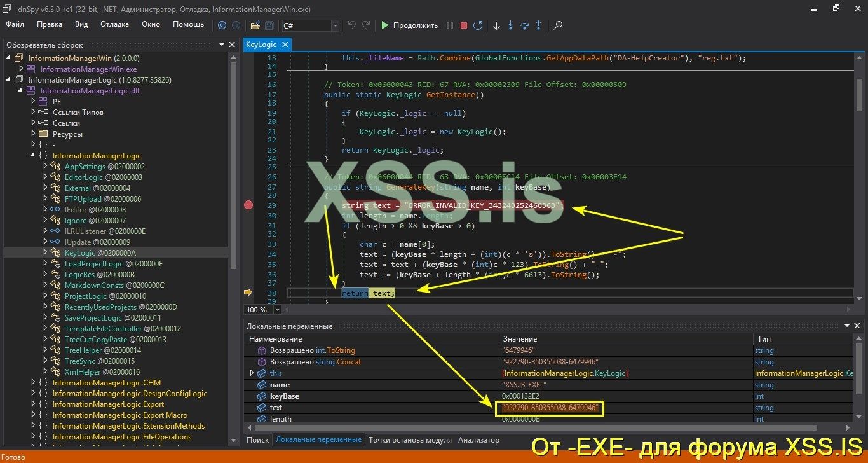Expand the 'this' variable in locals
Image resolution: width=868 pixels, height=463 pixels.
click(251, 373)
